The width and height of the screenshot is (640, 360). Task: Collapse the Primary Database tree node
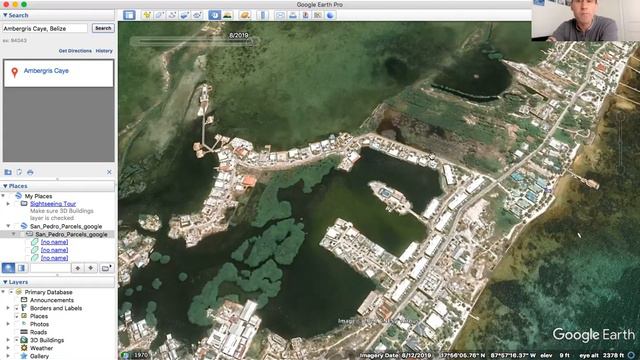click(x=4, y=292)
